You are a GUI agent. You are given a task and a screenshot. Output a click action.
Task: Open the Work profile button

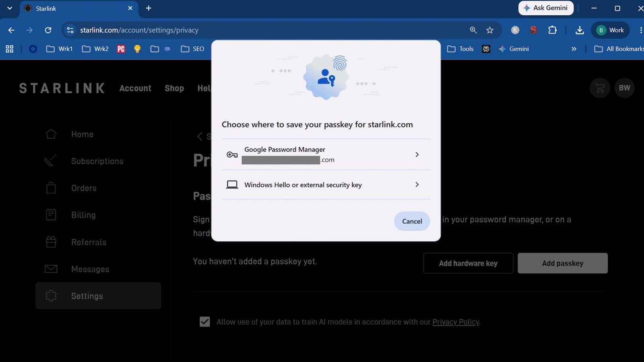pyautogui.click(x=610, y=30)
